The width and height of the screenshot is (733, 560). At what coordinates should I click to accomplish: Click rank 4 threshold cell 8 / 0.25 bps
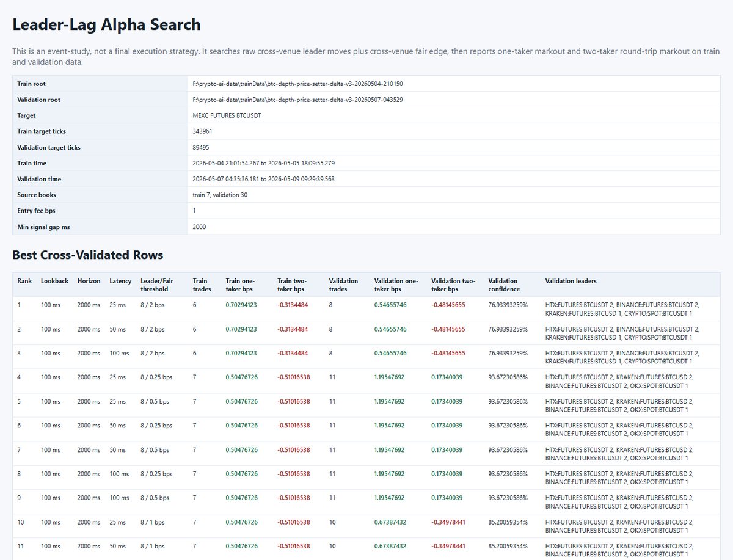(x=156, y=377)
